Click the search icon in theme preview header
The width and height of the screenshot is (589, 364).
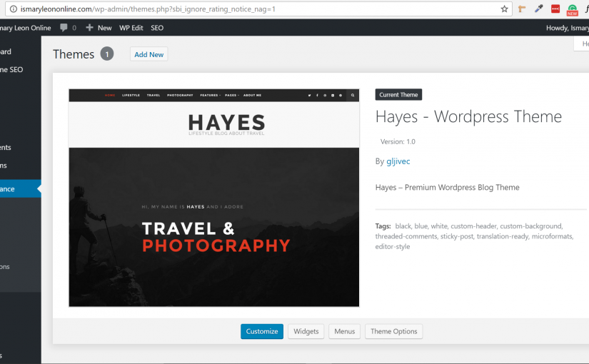[353, 96]
